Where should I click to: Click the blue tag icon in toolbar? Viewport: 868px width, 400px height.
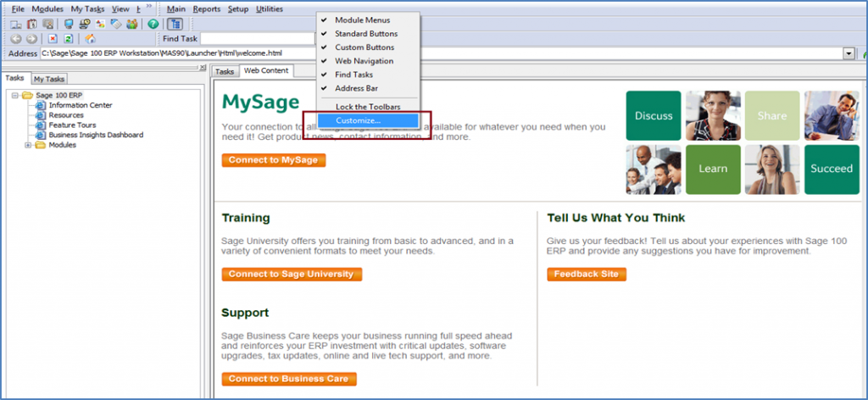tap(115, 25)
